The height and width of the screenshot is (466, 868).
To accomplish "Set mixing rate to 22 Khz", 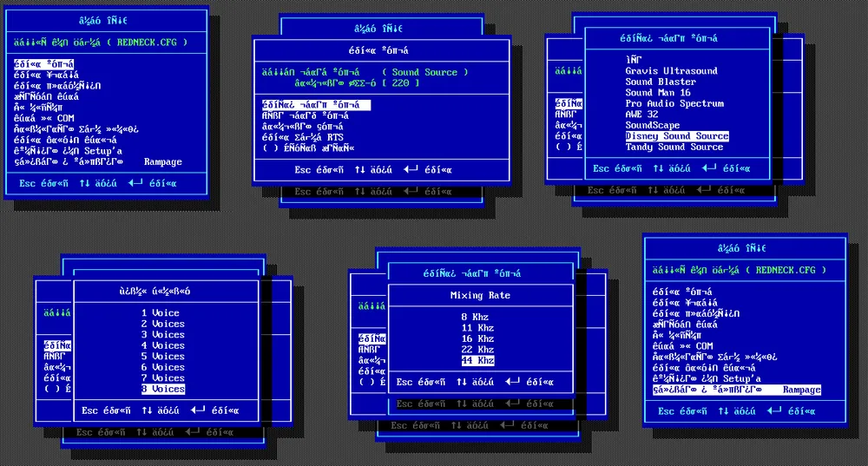I will pos(477,350).
